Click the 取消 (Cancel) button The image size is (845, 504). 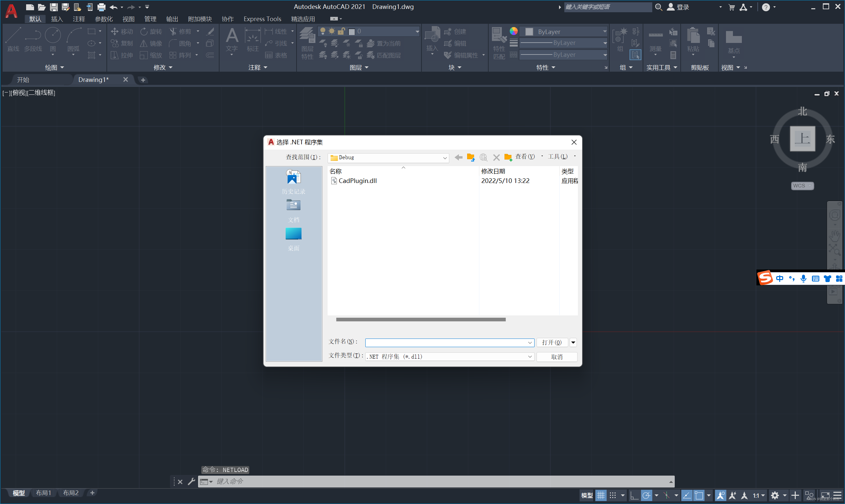(556, 357)
